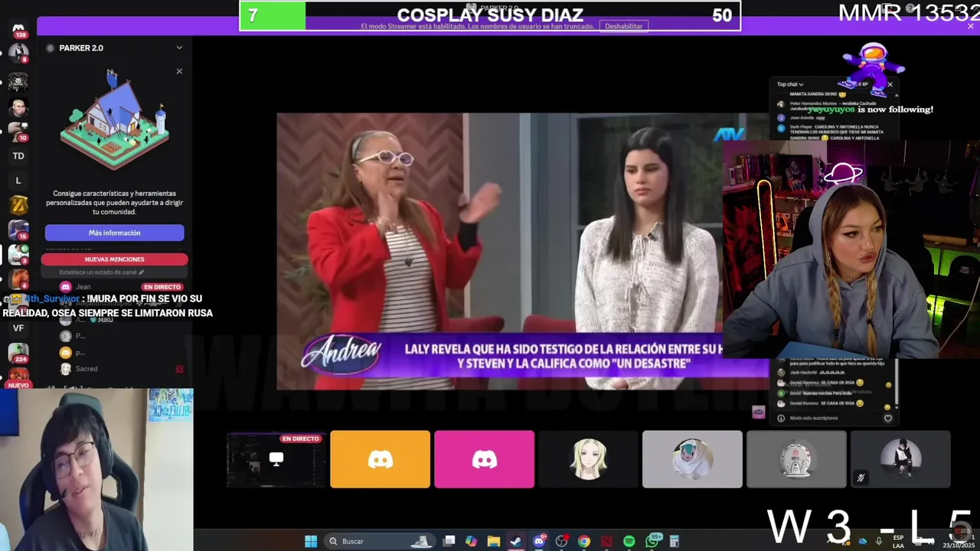Viewport: 980px width, 551px height.
Task: Select the orange Discord participant tile
Action: pyautogui.click(x=380, y=459)
